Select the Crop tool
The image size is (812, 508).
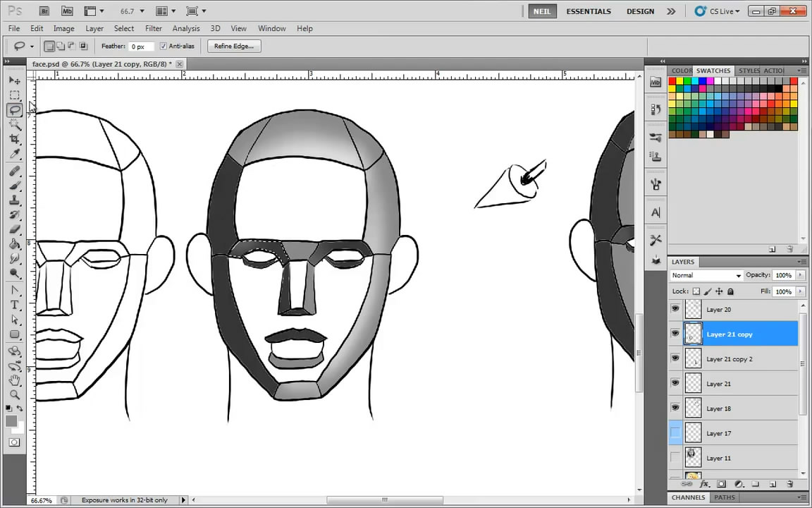(14, 140)
